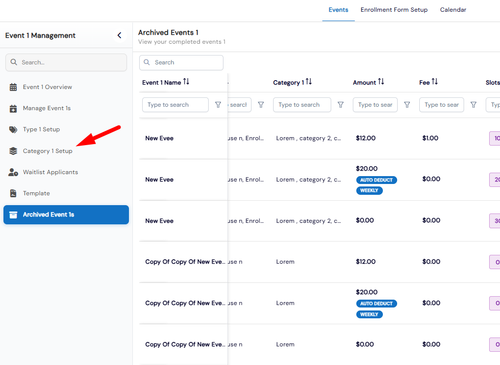The image size is (500, 365).
Task: Click the Amount column header
Action: click(364, 82)
